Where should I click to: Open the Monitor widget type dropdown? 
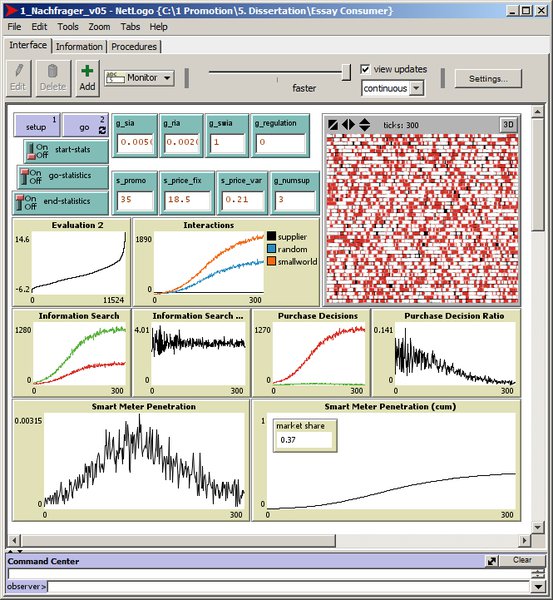(x=140, y=78)
